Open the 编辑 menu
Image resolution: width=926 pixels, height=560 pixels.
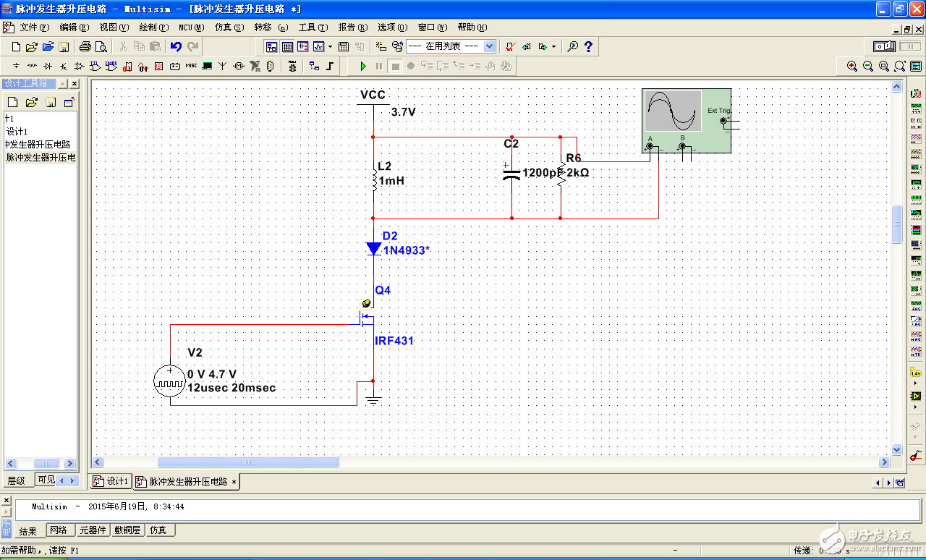[x=74, y=27]
